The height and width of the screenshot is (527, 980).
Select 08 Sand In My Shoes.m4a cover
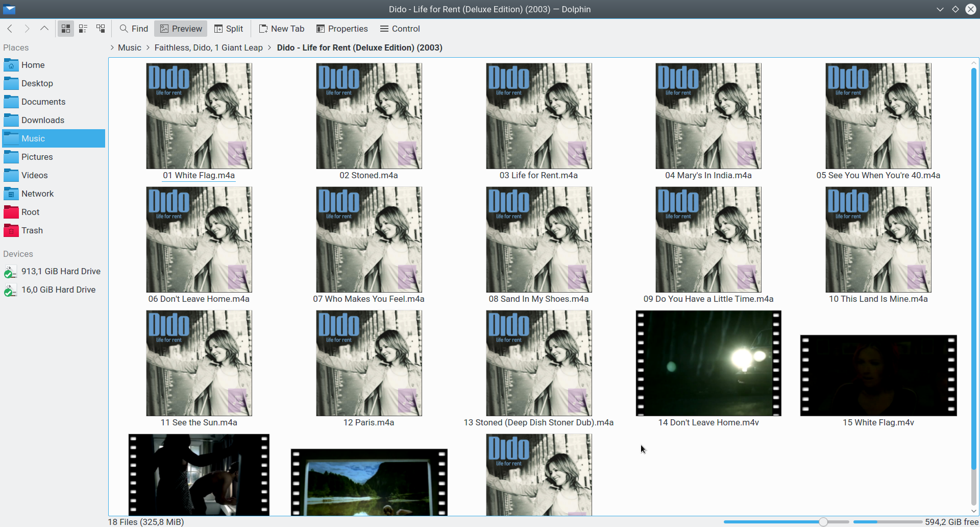click(539, 239)
